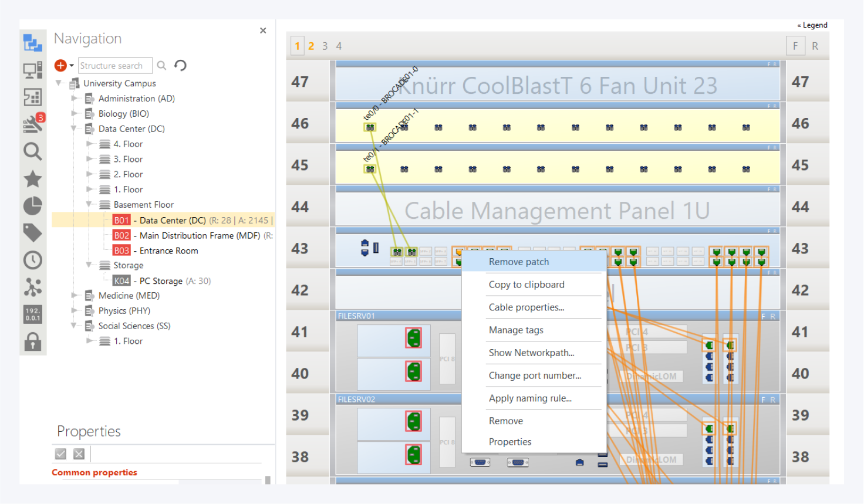Screen dimensions: 864x504
Task: Switch to rack rear view R
Action: 815,46
